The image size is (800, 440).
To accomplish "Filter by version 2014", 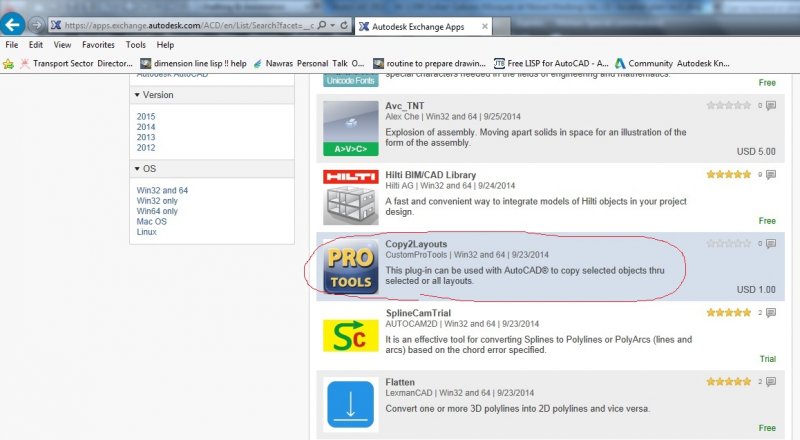I will tap(146, 127).
